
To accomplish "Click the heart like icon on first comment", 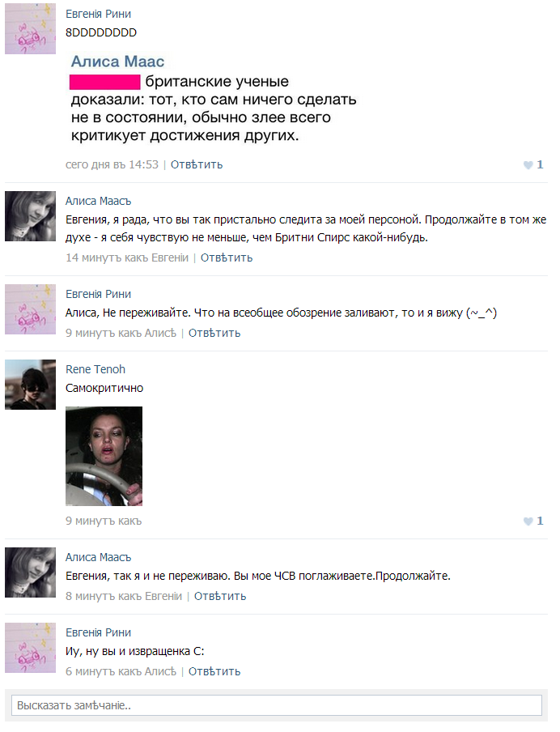I will click(528, 165).
